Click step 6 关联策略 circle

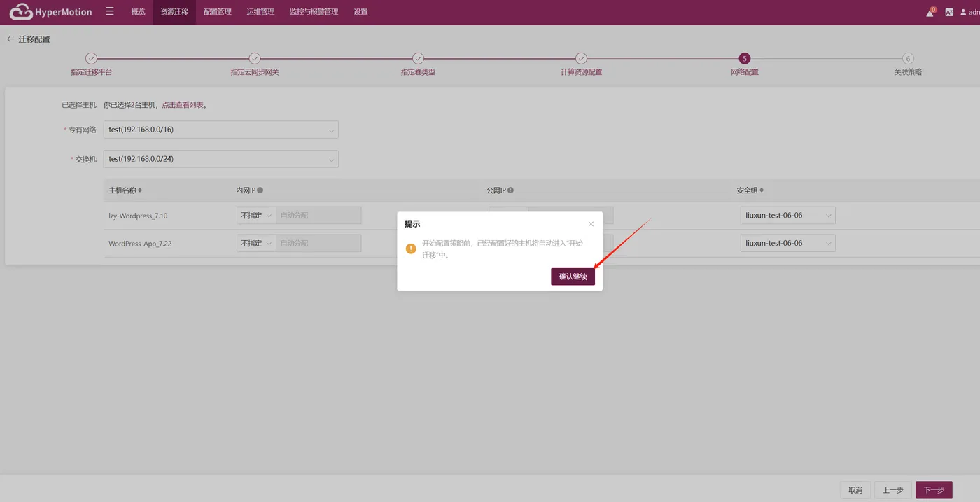click(908, 59)
